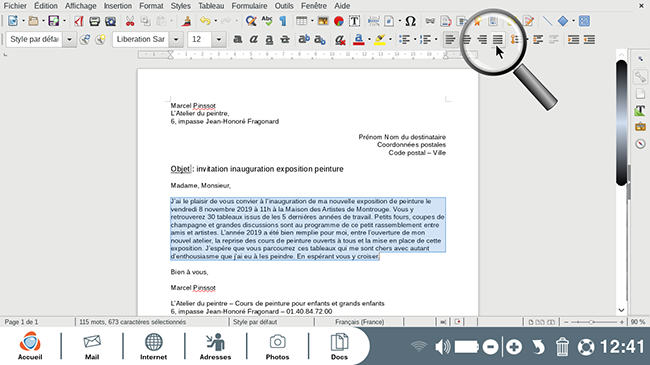Screen dimensions: 650x365
Task: Toggle italic formatting
Action: tap(254, 39)
